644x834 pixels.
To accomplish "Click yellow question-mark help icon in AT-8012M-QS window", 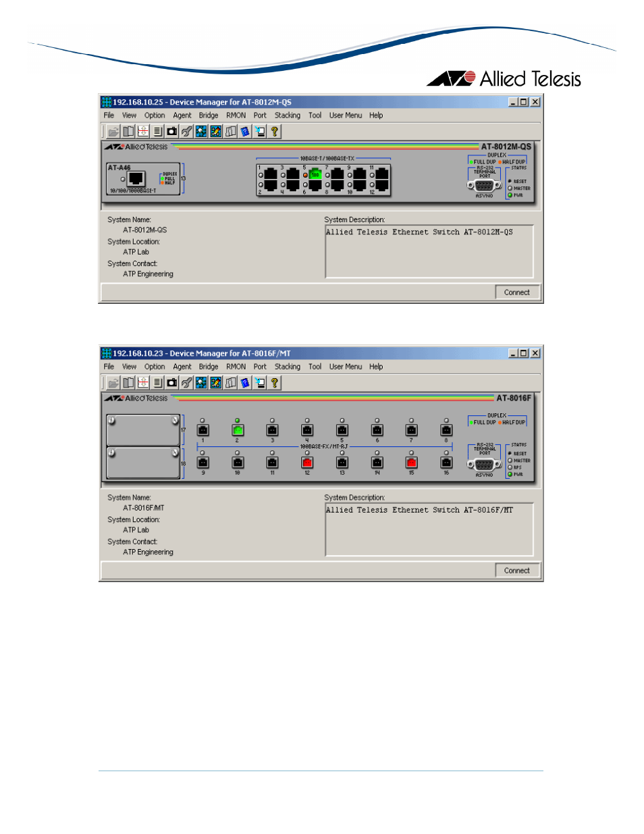I will click(x=275, y=132).
